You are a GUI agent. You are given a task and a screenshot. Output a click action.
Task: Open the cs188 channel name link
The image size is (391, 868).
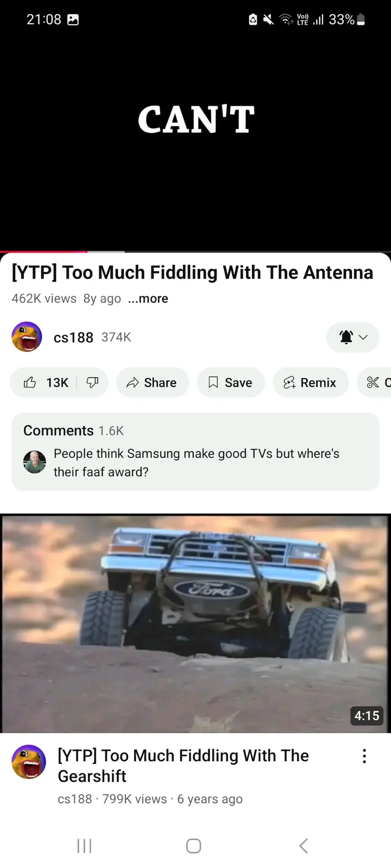pos(73,337)
